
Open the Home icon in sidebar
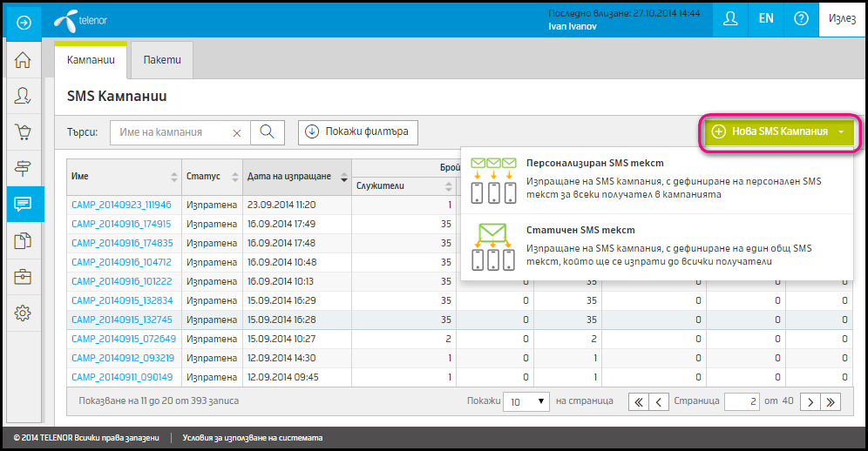pyautogui.click(x=23, y=60)
